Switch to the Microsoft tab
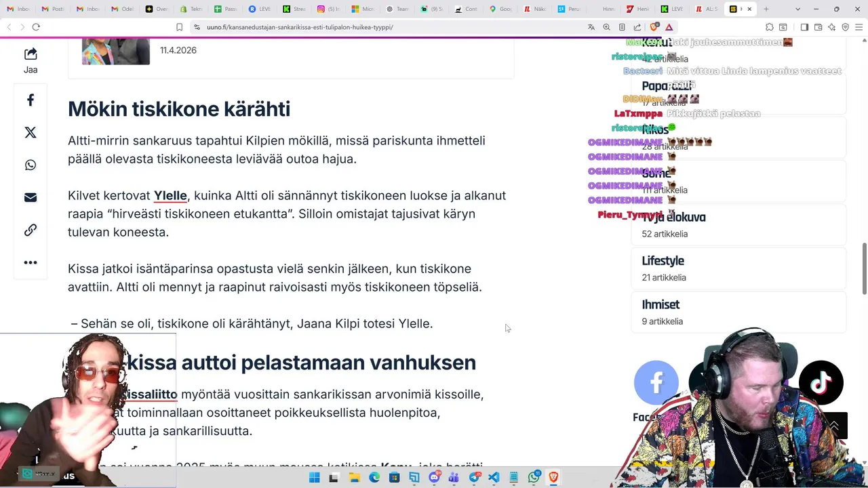 coord(363,9)
